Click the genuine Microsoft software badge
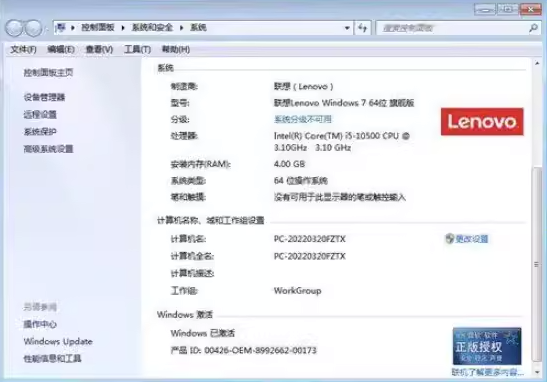Image resolution: width=547 pixels, height=382 pixels. (x=487, y=346)
